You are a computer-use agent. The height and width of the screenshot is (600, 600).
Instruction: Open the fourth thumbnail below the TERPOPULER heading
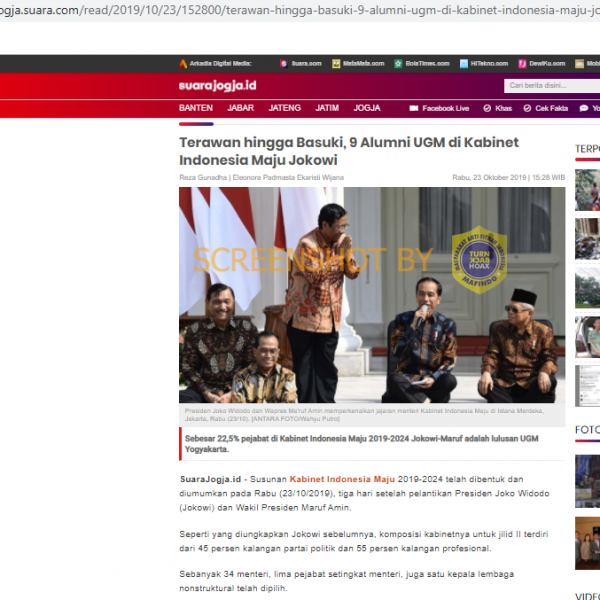pyautogui.click(x=587, y=337)
